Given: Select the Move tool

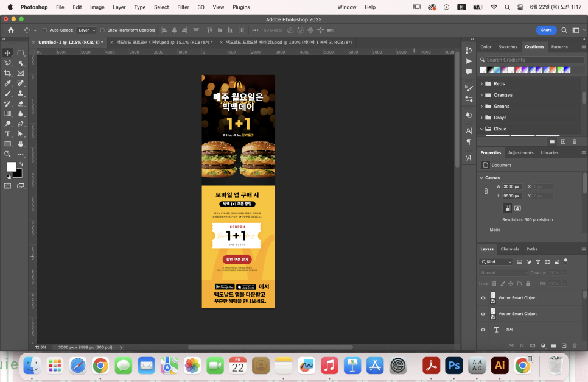Looking at the screenshot, I should (x=7, y=53).
